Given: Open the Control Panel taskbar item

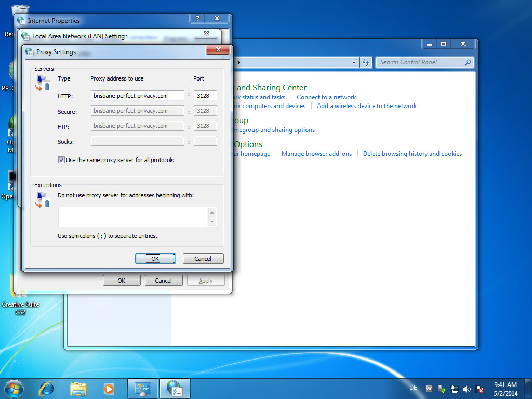Looking at the screenshot, I should pos(142,388).
